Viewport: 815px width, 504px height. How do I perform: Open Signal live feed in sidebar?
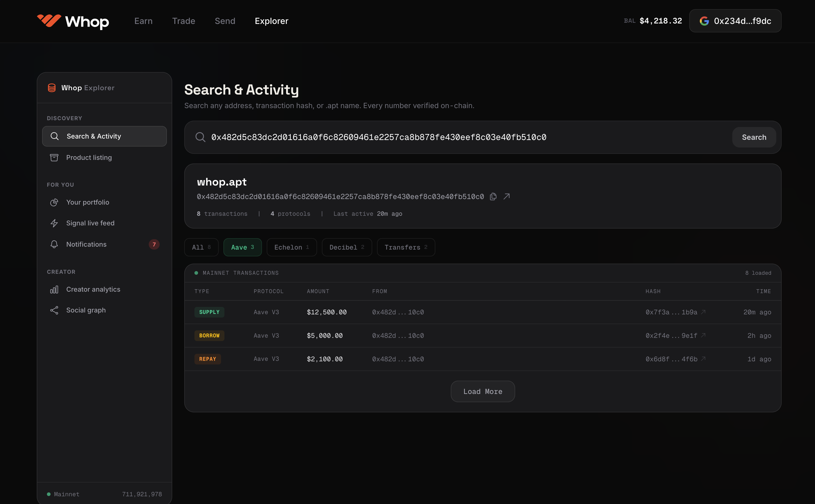(x=104, y=223)
